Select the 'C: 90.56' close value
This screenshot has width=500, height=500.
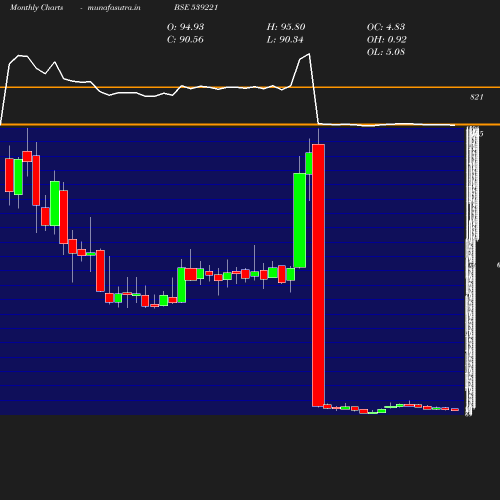tap(185, 40)
